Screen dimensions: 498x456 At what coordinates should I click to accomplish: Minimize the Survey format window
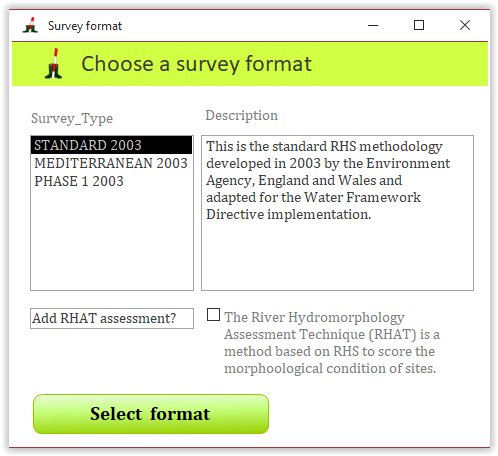[x=373, y=25]
